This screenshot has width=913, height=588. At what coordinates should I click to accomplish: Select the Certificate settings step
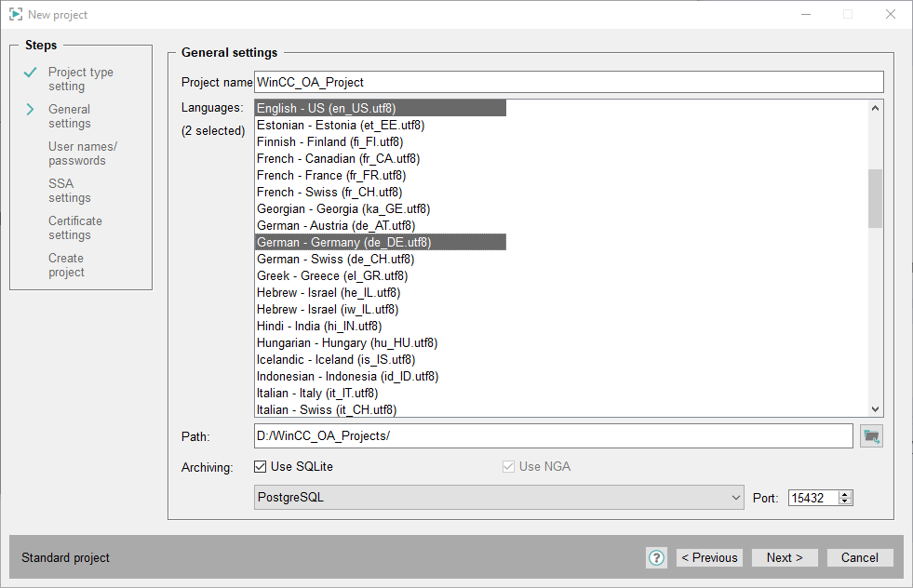click(x=75, y=228)
